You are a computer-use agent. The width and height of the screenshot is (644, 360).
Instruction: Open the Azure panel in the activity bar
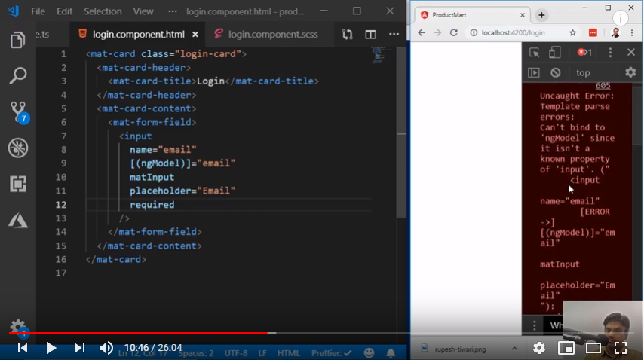click(x=18, y=220)
